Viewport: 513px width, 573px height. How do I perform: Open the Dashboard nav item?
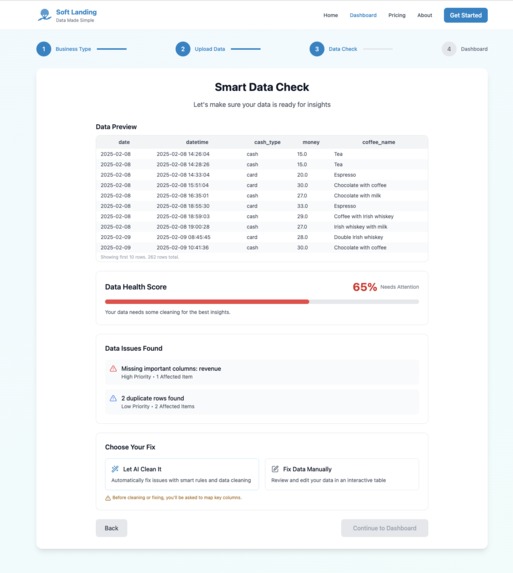click(363, 15)
